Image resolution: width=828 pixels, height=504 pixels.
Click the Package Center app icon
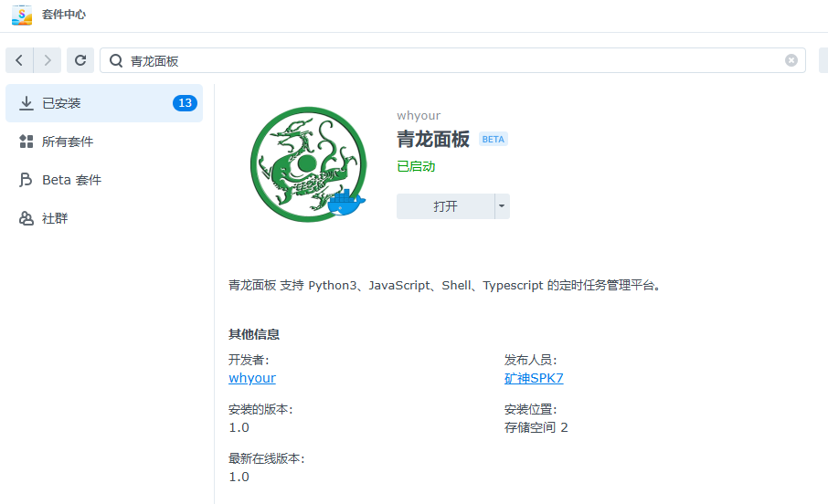pos(22,15)
